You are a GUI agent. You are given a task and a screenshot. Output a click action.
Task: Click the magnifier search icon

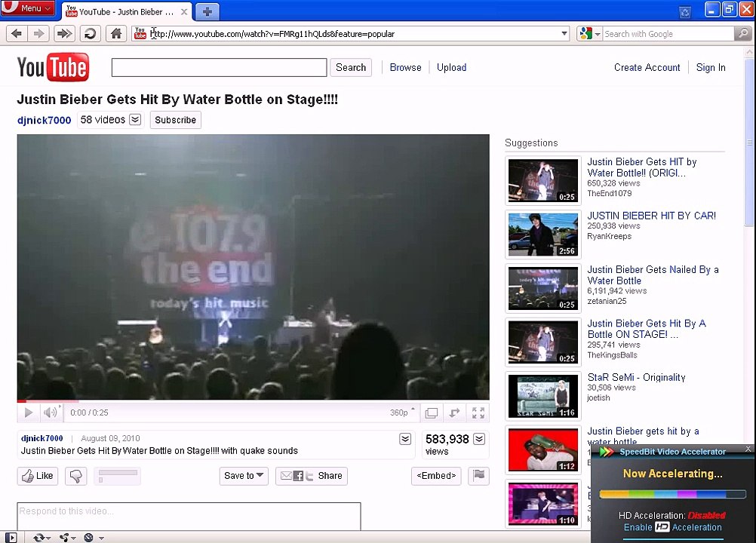click(x=742, y=34)
